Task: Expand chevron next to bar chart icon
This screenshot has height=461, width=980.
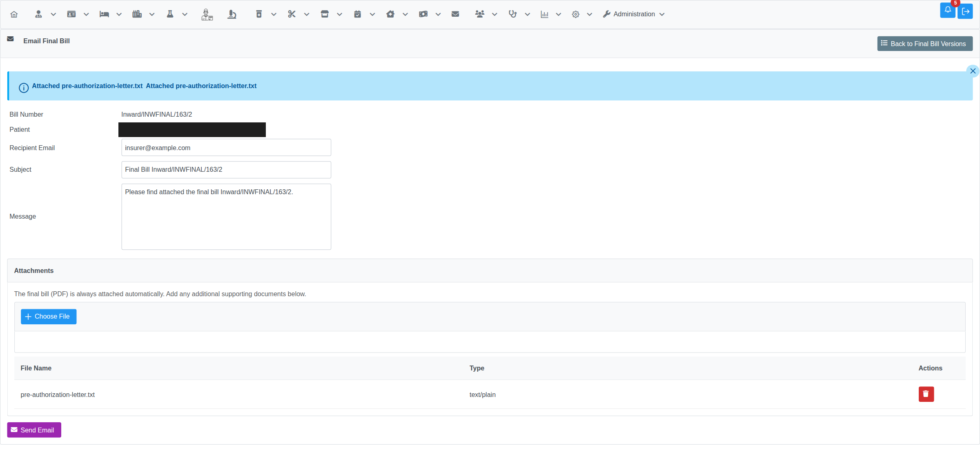Action: [x=559, y=14]
